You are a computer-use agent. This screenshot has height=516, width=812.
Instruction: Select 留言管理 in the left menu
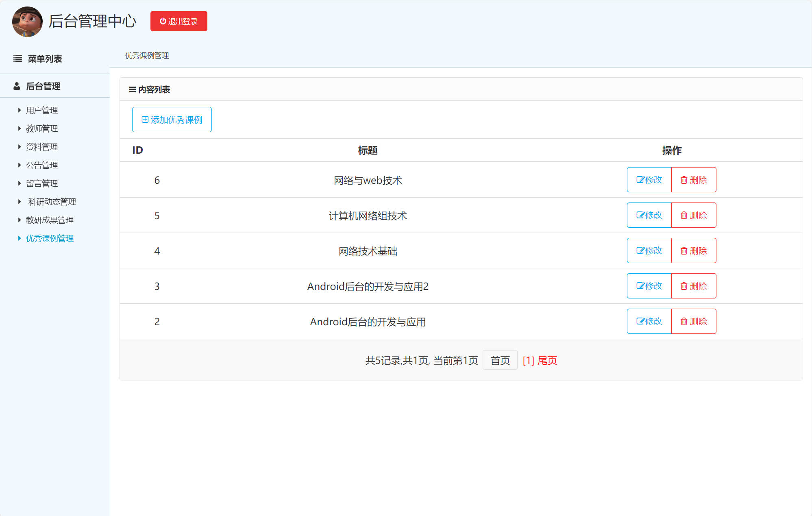point(42,183)
